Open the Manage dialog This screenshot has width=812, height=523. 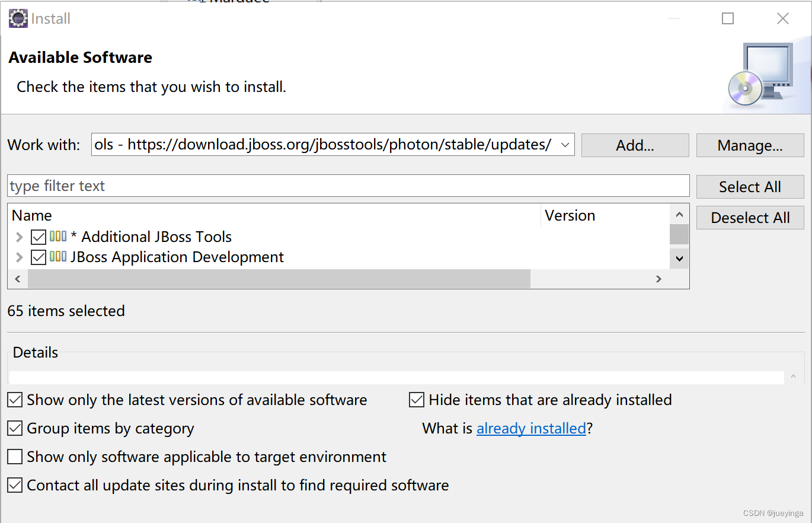(750, 145)
